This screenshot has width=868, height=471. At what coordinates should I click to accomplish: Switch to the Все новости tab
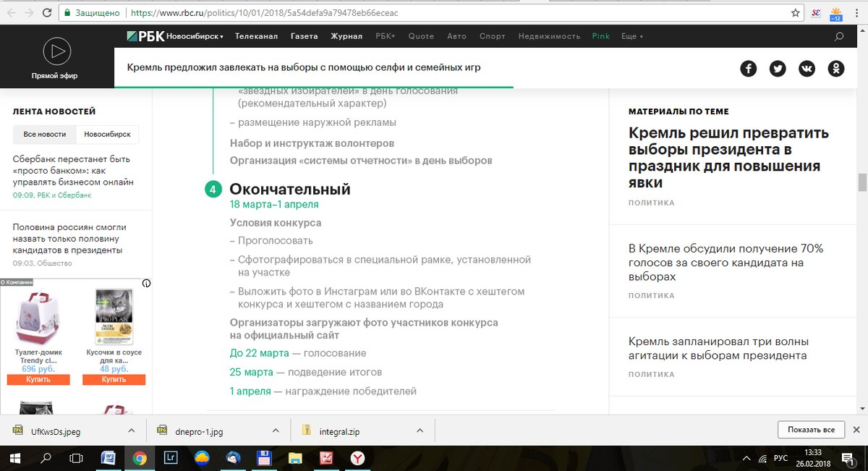pos(43,134)
